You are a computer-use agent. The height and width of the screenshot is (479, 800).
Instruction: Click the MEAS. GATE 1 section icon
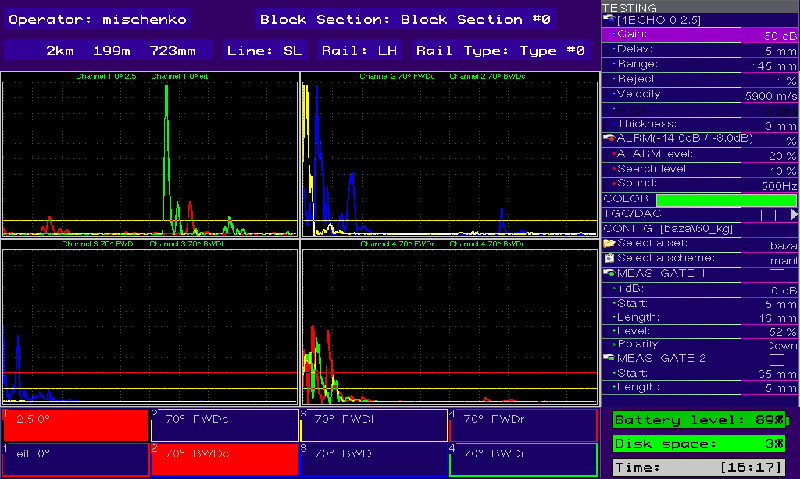pos(608,273)
